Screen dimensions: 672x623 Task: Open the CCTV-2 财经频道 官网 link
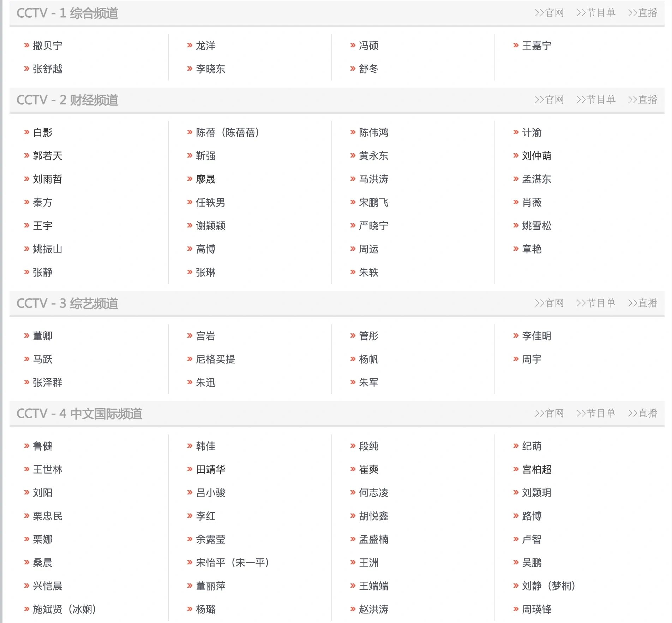[549, 100]
